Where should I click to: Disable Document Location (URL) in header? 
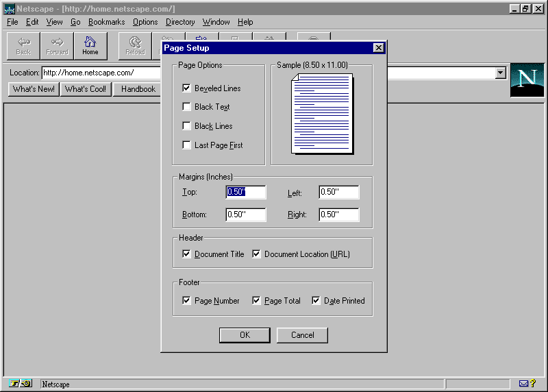point(257,254)
